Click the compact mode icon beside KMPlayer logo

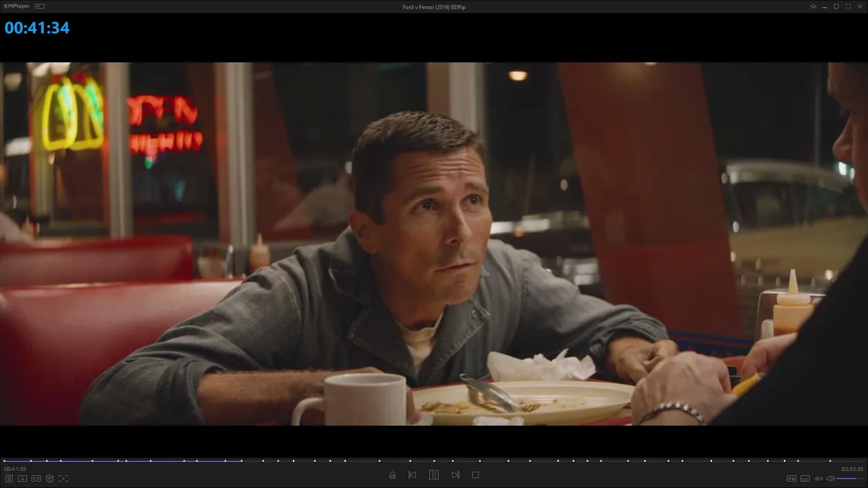coord(39,6)
